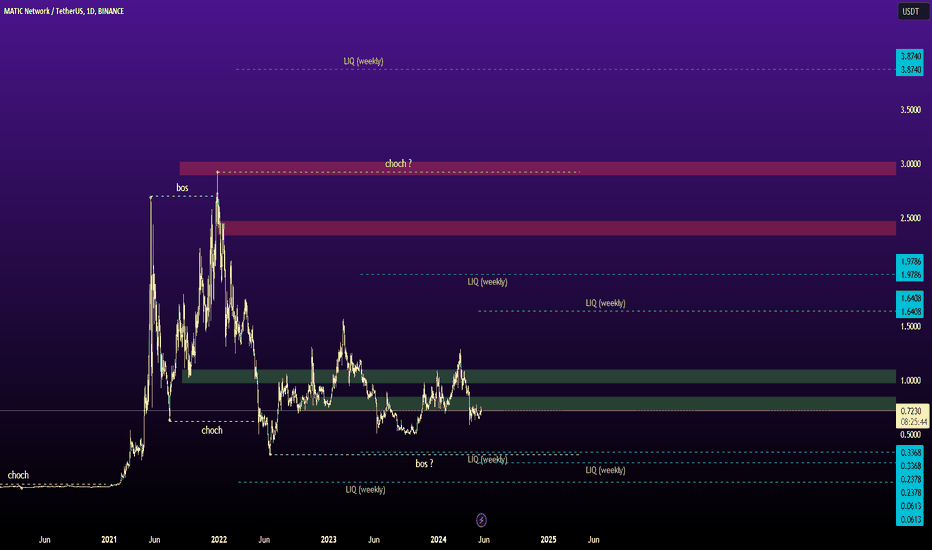The image size is (932, 550).
Task: Click the 2023 label on the time axis
Action: (328, 540)
